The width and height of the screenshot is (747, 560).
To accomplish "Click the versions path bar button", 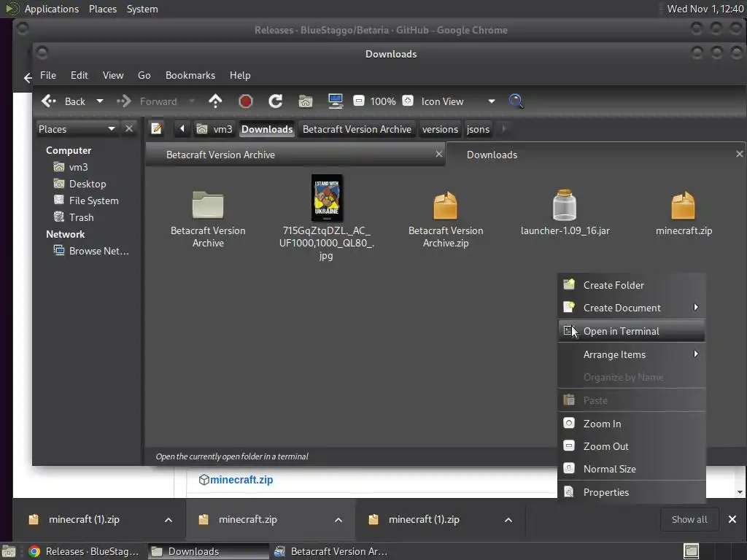I will point(440,129).
